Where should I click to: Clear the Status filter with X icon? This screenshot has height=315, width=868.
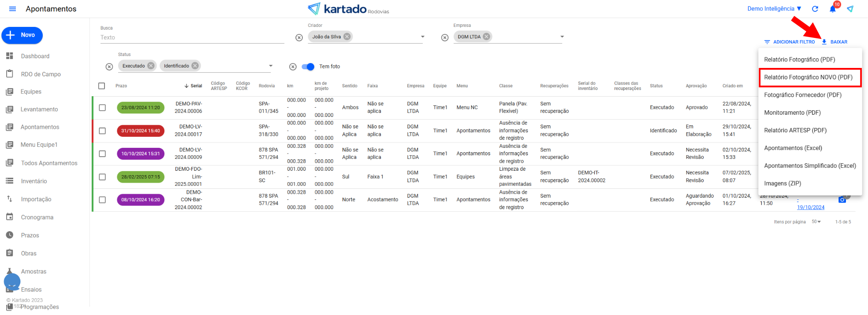[x=109, y=67]
